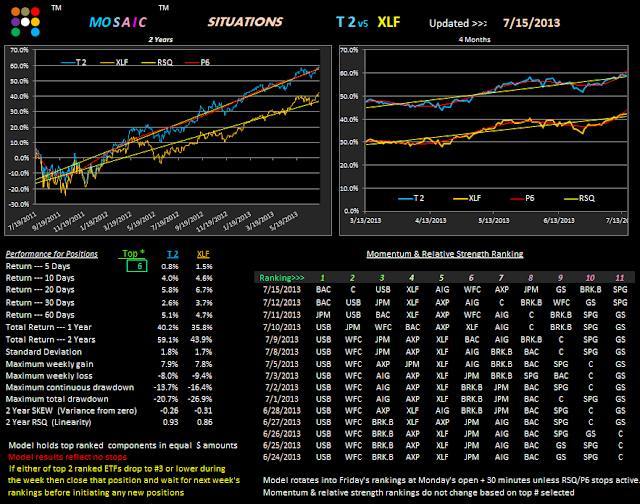Click the Top * label
This screenshot has height=504, width=640.
click(133, 253)
